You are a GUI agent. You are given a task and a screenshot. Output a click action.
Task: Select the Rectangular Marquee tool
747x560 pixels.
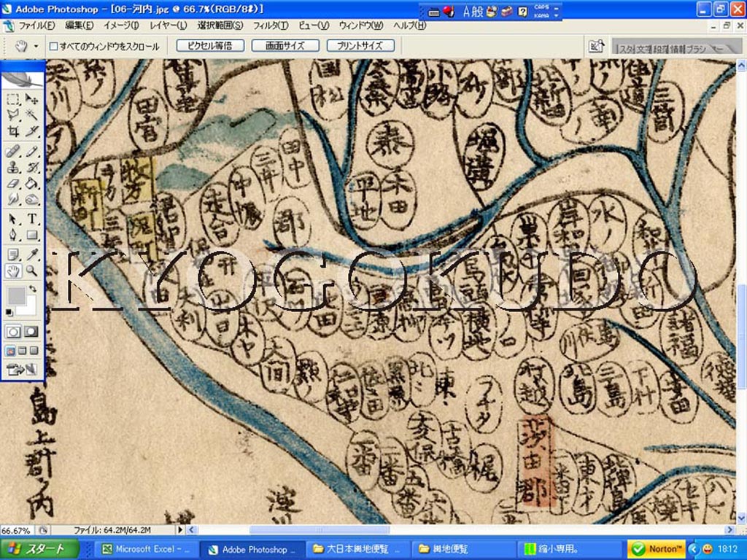click(13, 99)
